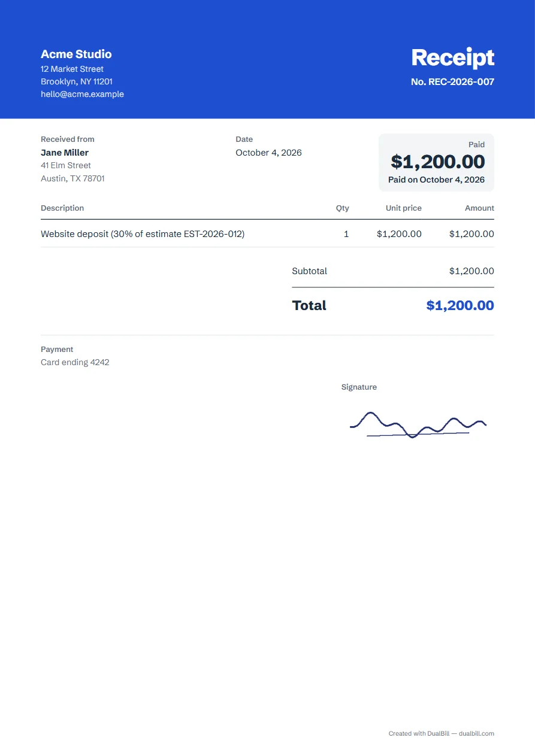Click the Website deposit amount in the Amount column
Image resolution: width=535 pixels, height=756 pixels.
(471, 234)
